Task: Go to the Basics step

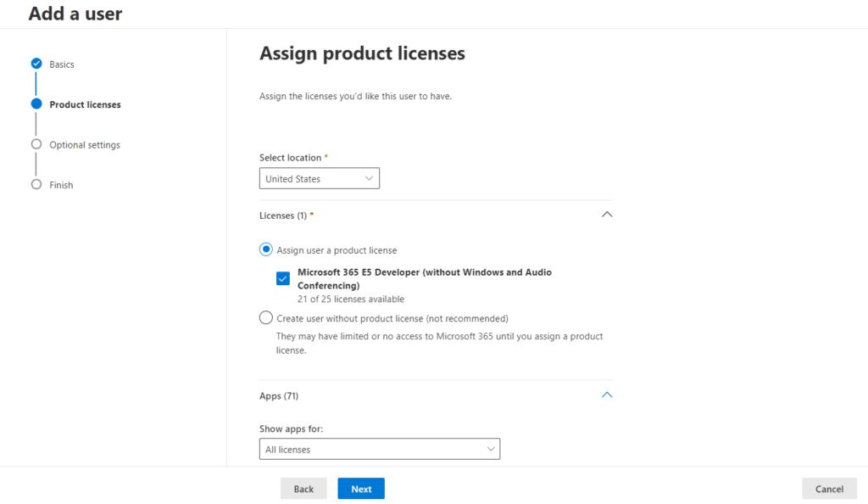Action: pyautogui.click(x=62, y=64)
